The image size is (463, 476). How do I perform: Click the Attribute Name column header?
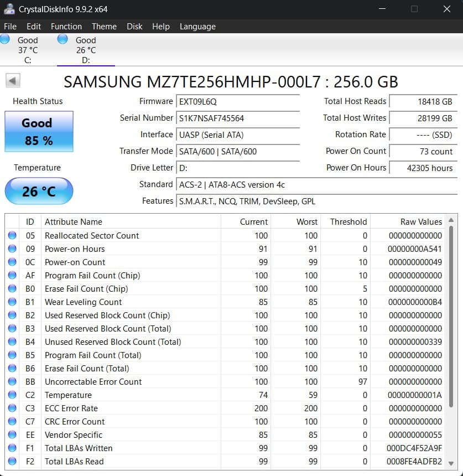tap(131, 221)
